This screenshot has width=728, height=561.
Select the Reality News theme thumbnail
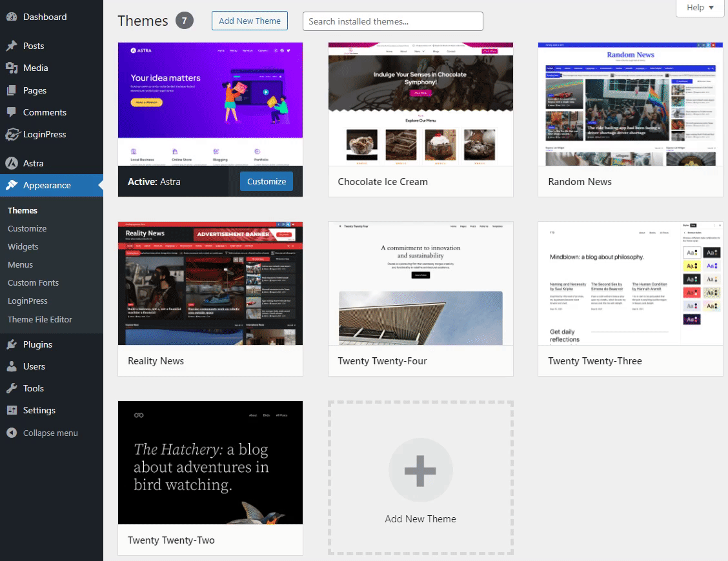click(210, 283)
